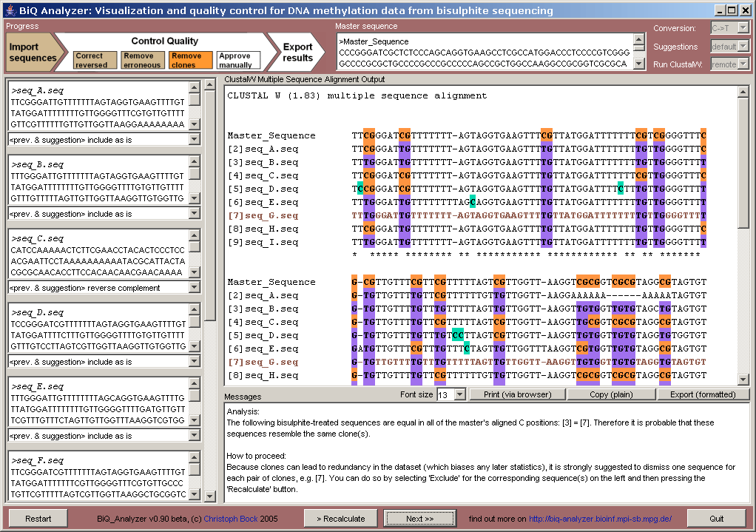Screen dimensions: 756x532
Task: Click the Export (formatted) button
Action: tap(703, 394)
